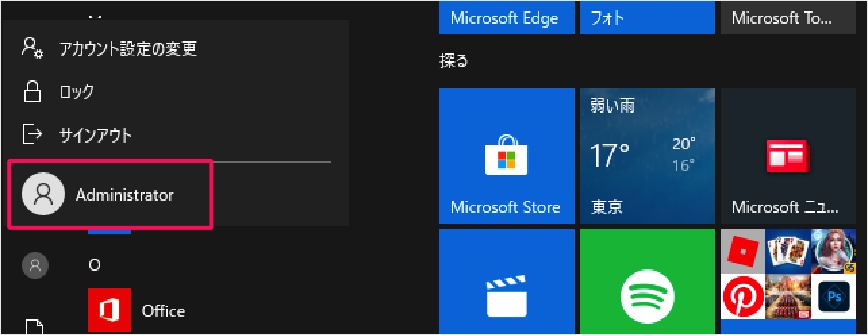This screenshot has height=335, width=868.
Task: Click the Pinterest icon in the folder tile
Action: click(743, 297)
